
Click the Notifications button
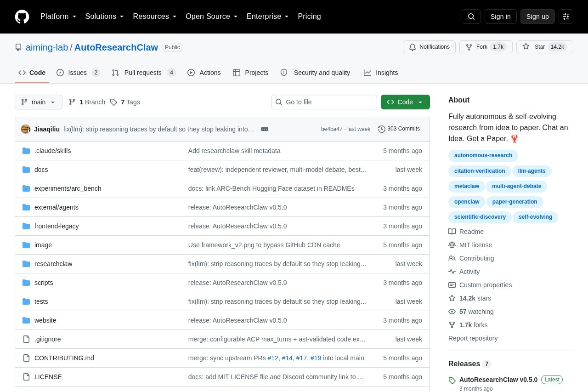point(429,47)
